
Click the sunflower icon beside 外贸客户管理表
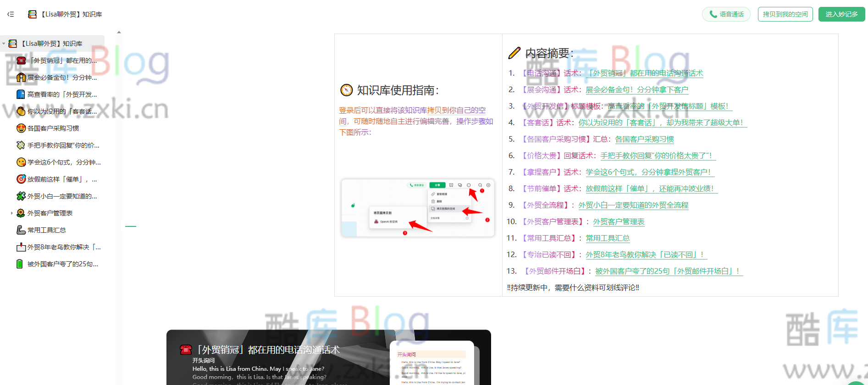point(21,213)
